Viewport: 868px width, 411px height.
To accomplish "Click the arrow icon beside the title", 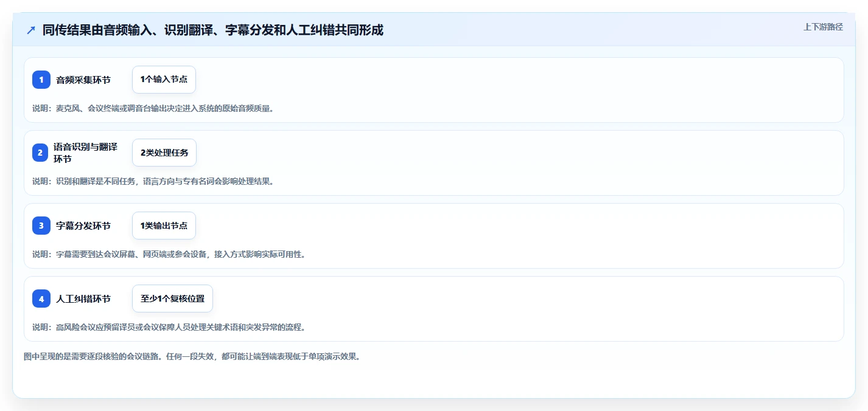I will [x=31, y=30].
